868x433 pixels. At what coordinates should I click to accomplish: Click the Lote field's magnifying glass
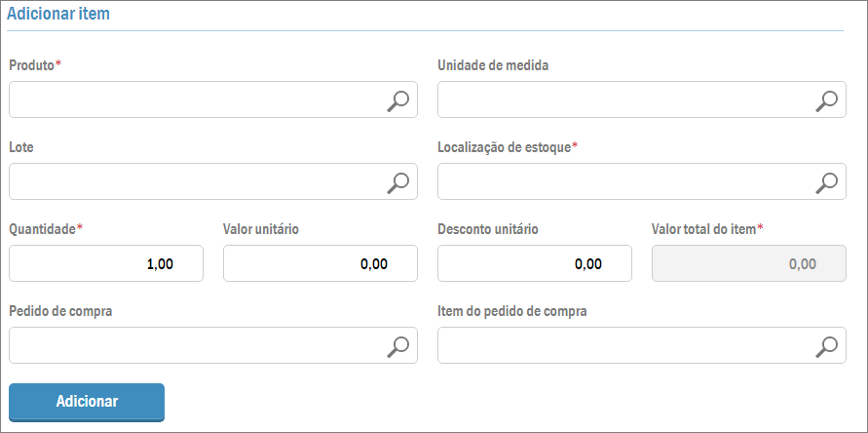397,182
